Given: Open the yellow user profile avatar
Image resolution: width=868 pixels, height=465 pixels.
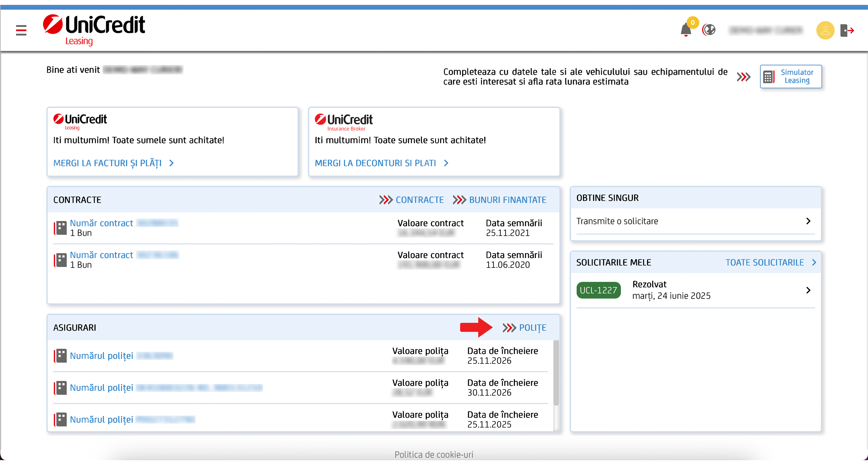Looking at the screenshot, I should (825, 30).
